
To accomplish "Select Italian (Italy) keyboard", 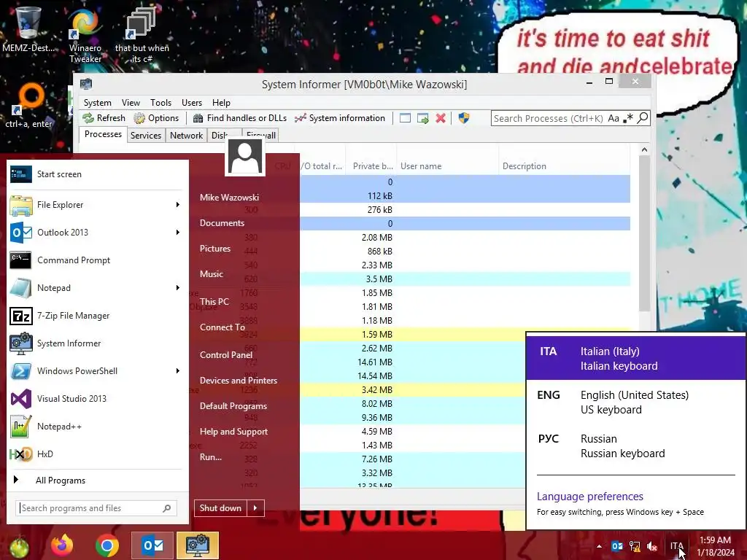I will pyautogui.click(x=635, y=359).
